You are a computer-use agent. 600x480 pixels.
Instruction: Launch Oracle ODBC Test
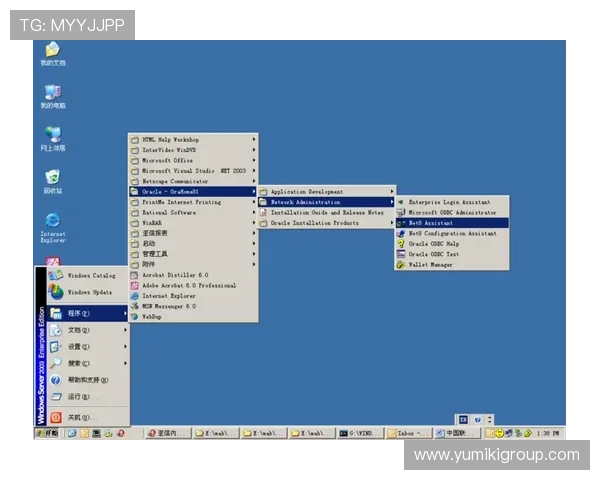coord(452,254)
